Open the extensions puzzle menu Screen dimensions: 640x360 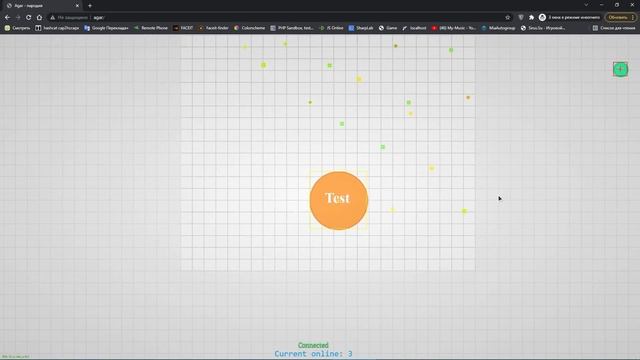click(531, 18)
